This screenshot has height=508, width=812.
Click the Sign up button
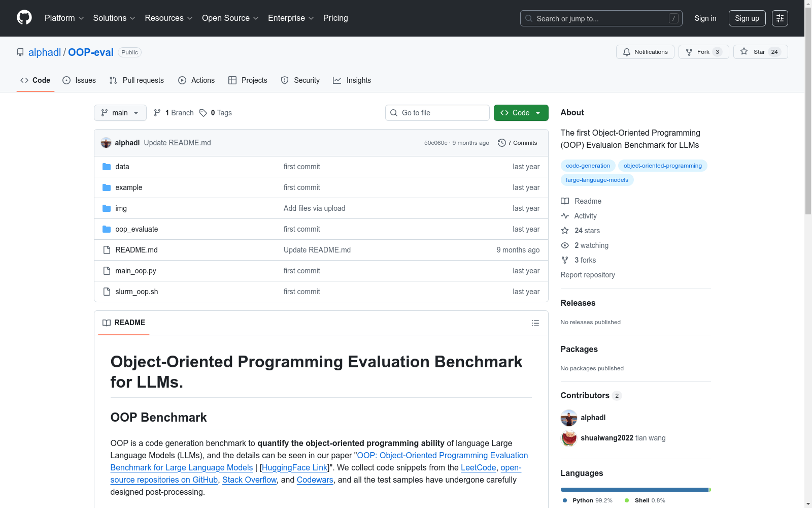(x=747, y=18)
